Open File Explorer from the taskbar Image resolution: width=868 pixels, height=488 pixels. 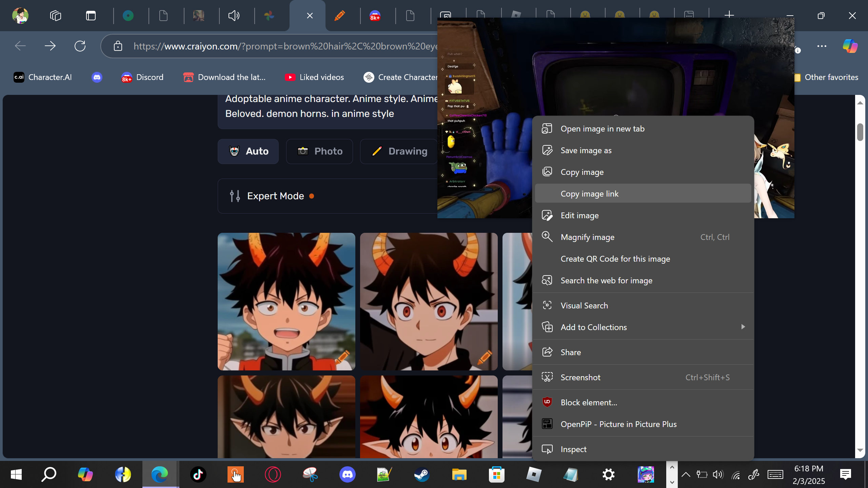(459, 474)
